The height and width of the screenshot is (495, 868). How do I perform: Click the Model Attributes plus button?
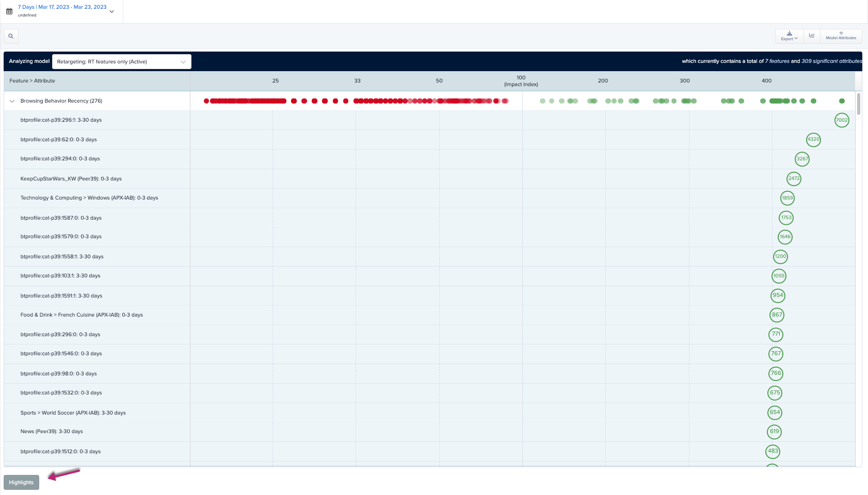pyautogui.click(x=841, y=36)
